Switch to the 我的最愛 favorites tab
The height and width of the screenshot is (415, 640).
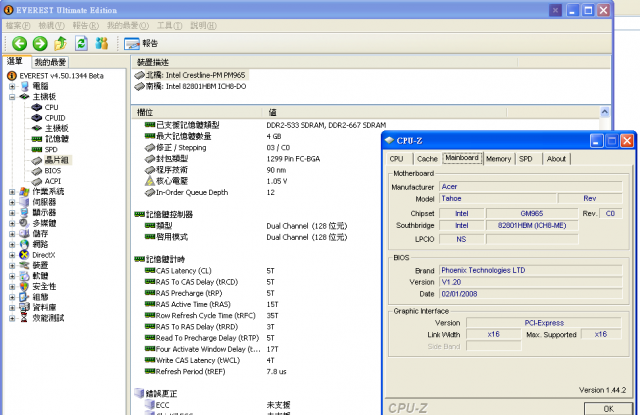pyautogui.click(x=50, y=62)
